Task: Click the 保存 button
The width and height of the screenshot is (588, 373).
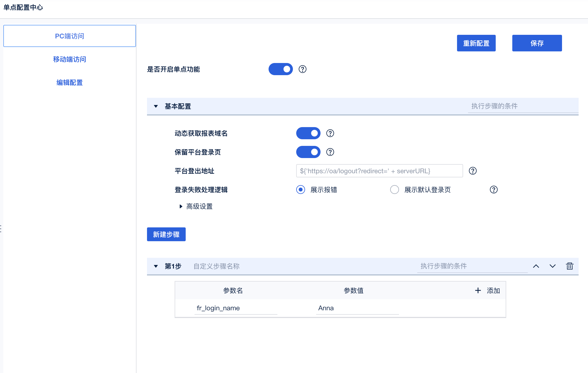Action: [537, 43]
